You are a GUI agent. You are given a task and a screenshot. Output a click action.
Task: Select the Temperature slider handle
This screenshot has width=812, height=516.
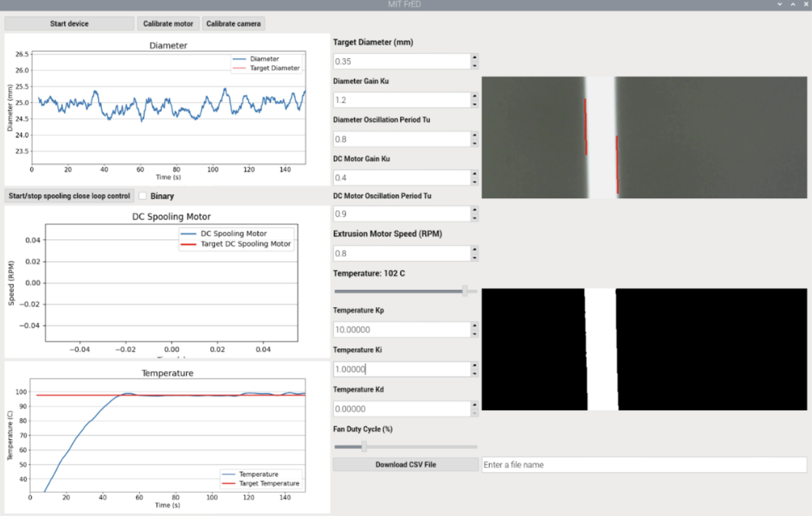[465, 291]
